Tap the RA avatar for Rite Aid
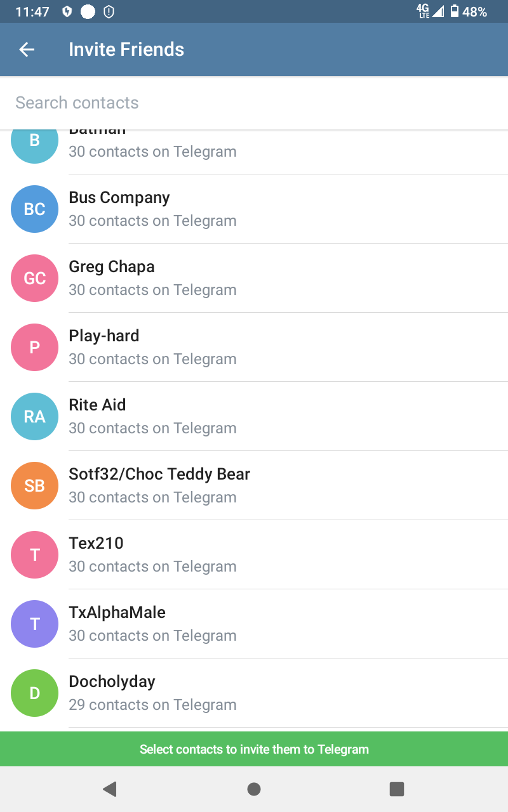This screenshot has width=508, height=812. [x=35, y=416]
